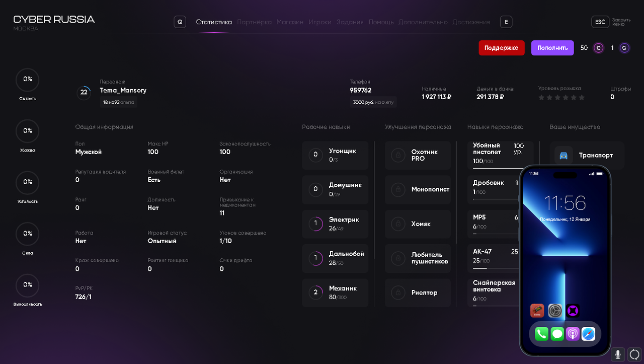
Task: Click the Снайперская винтовка skill row
Action: (494, 292)
